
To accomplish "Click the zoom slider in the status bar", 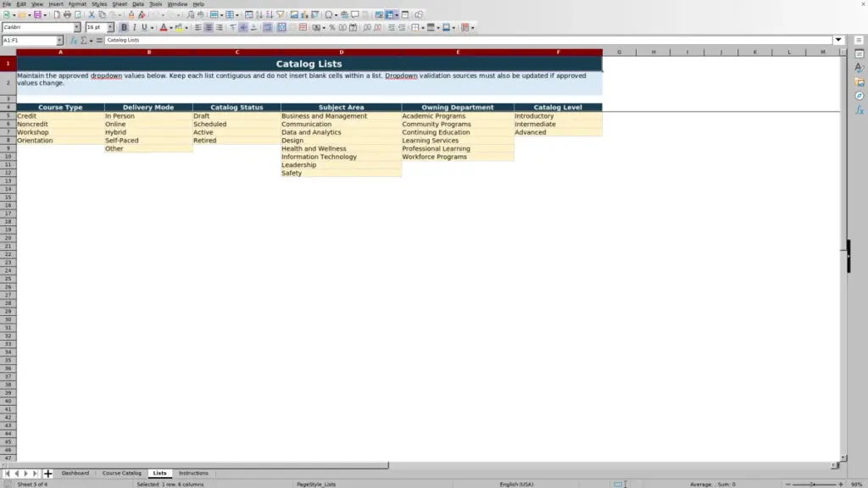I will point(815,484).
